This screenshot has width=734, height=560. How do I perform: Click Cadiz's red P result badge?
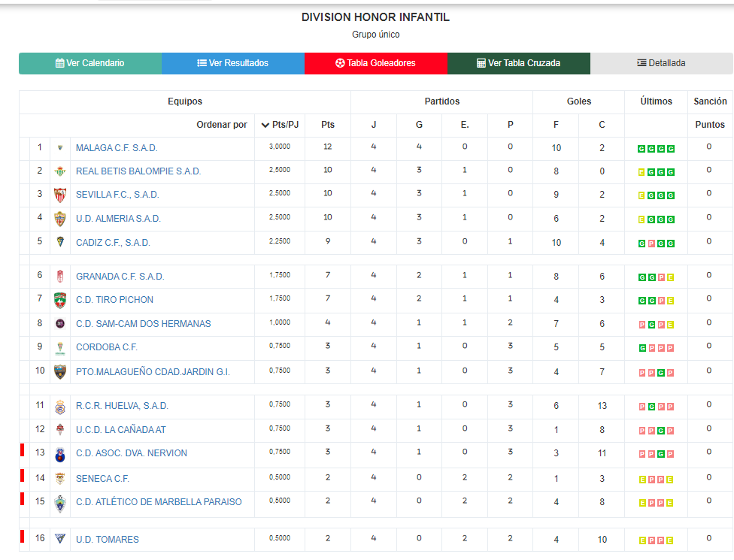click(x=651, y=244)
